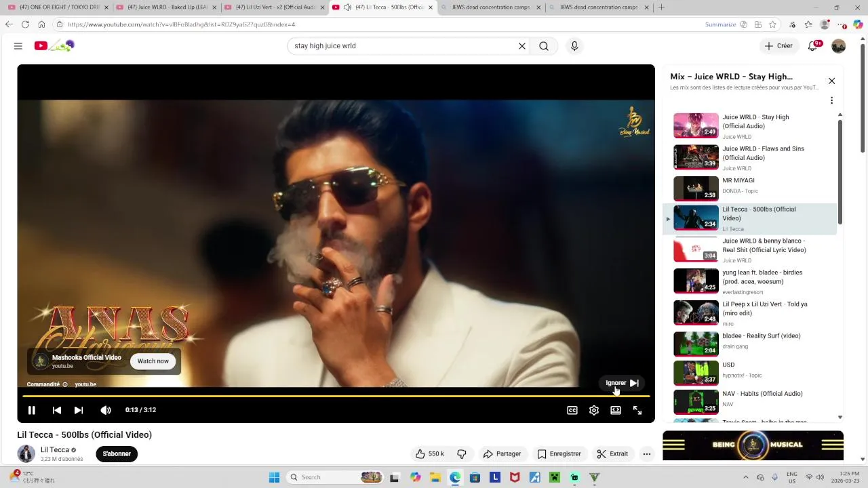Open the YouTube account avatar menu
Image resolution: width=868 pixels, height=488 pixels.
839,46
